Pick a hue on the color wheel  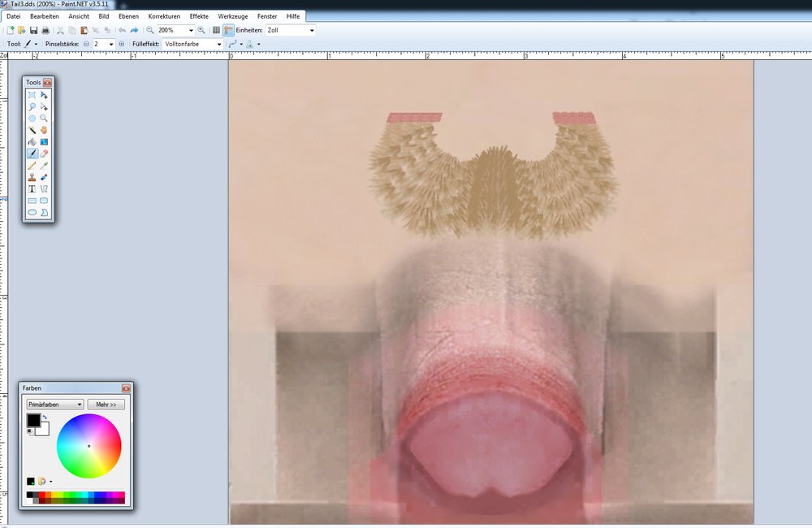(89, 446)
